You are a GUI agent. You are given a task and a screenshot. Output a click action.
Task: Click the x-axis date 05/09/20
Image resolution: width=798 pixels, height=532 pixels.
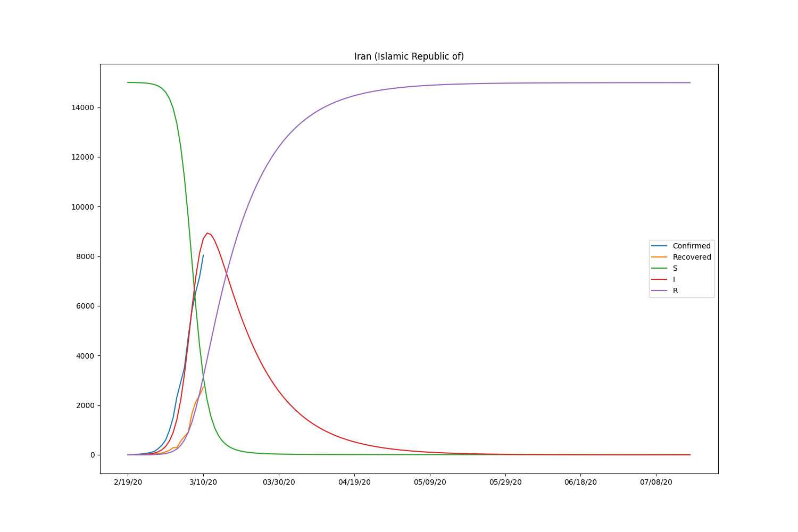pyautogui.click(x=430, y=483)
